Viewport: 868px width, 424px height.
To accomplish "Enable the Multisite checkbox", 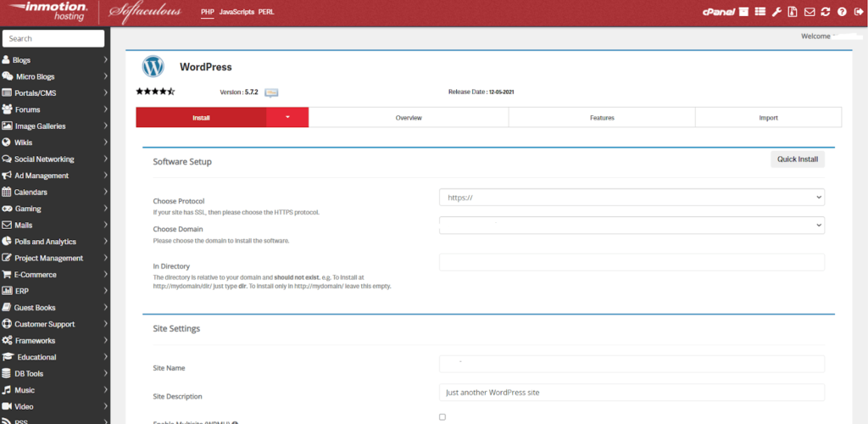I will pos(442,417).
